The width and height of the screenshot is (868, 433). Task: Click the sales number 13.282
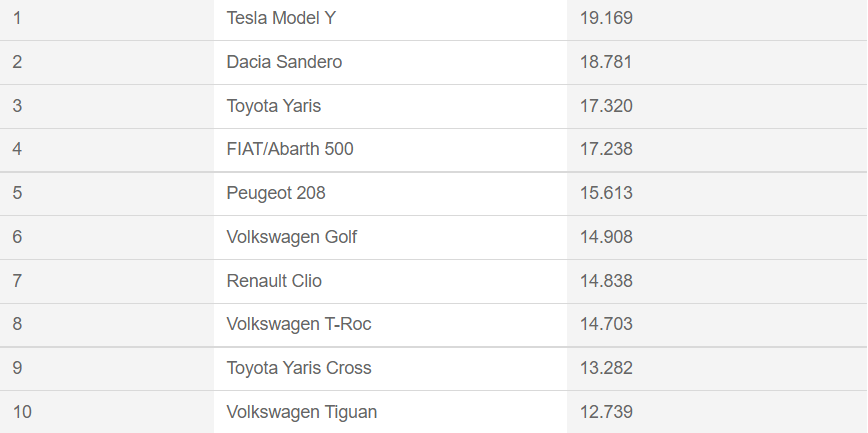coord(606,368)
